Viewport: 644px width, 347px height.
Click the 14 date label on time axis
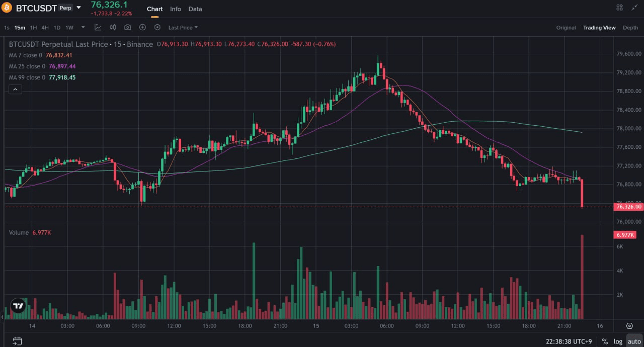(x=32, y=326)
